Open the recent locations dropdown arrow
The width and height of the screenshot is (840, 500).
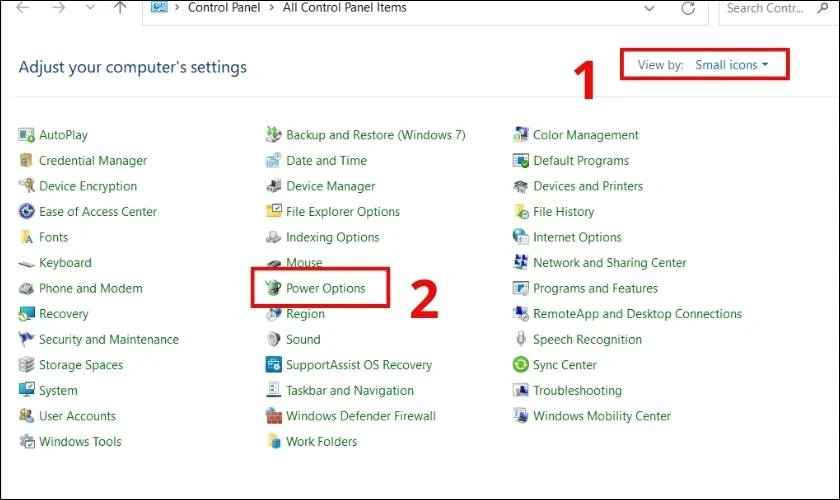[90, 8]
